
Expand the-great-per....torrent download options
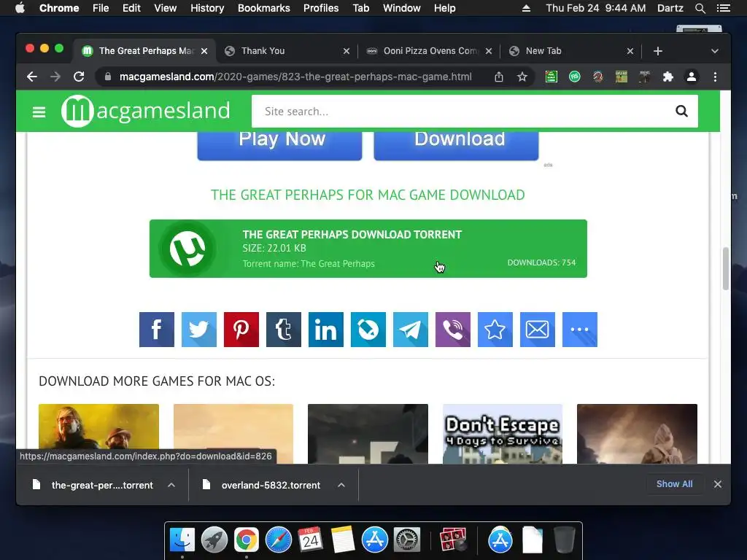point(171,485)
